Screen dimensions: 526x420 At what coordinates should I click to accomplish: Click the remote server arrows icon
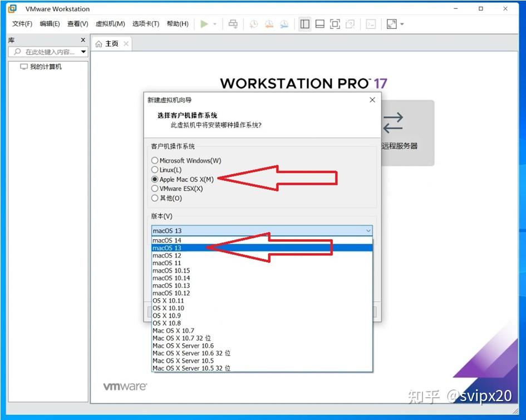point(393,123)
